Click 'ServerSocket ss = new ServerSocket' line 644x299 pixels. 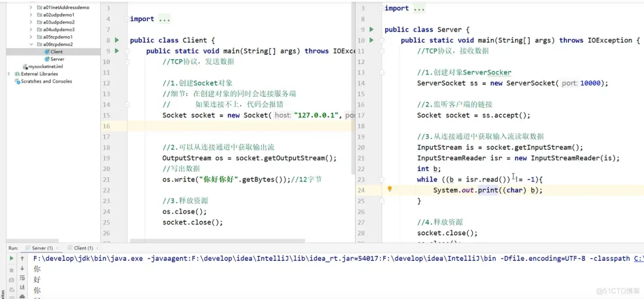point(512,83)
